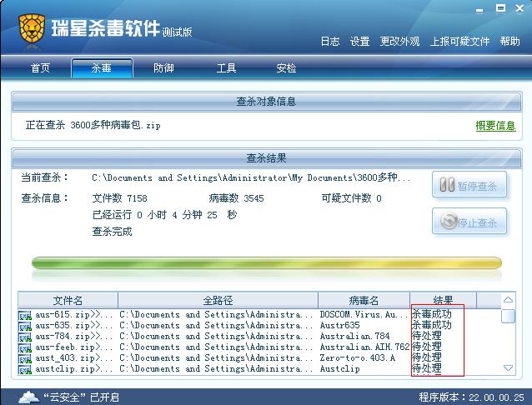This screenshot has width=532, height=405.
Task: Sort by the 文件名 column header
Action: (x=68, y=300)
